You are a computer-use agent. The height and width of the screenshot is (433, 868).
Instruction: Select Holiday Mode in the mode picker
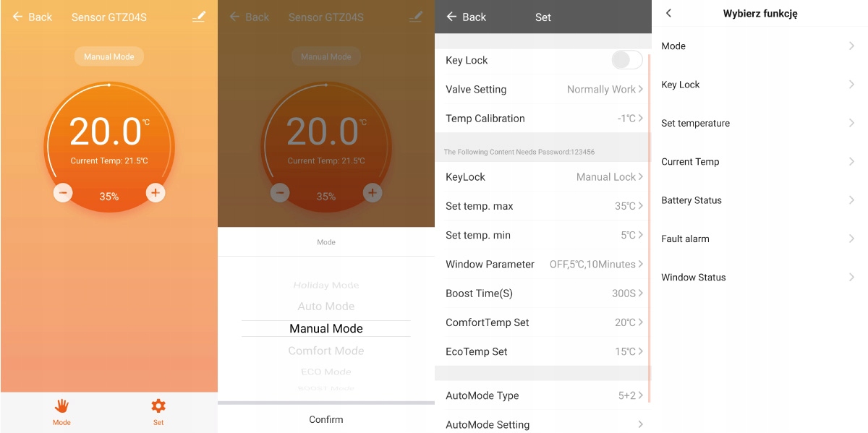point(326,286)
